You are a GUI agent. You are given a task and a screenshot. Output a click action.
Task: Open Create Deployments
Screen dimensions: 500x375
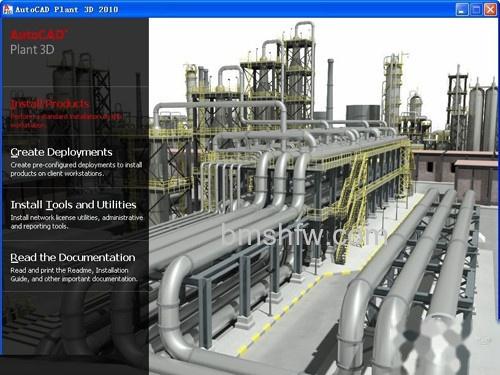pos(61,152)
